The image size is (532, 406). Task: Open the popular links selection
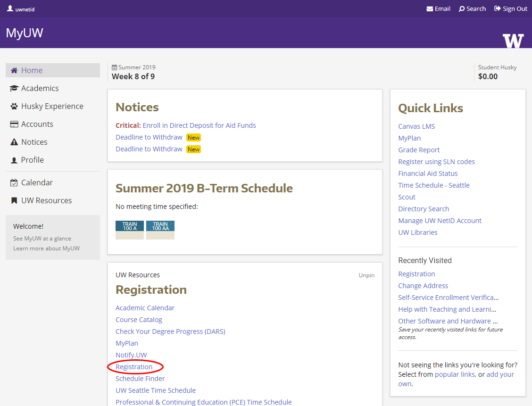click(x=455, y=374)
